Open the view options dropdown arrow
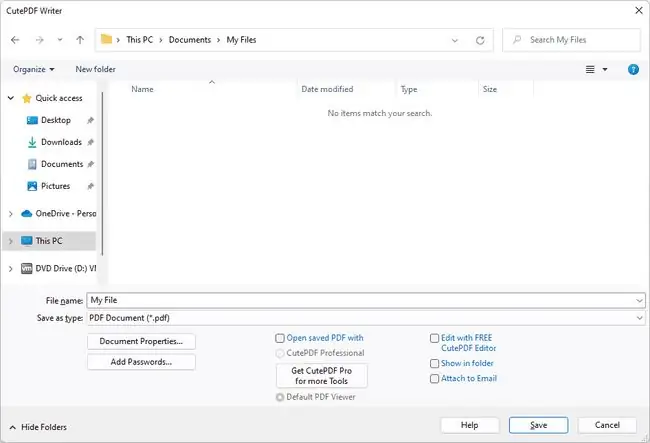The height and width of the screenshot is (443, 650). tap(605, 69)
